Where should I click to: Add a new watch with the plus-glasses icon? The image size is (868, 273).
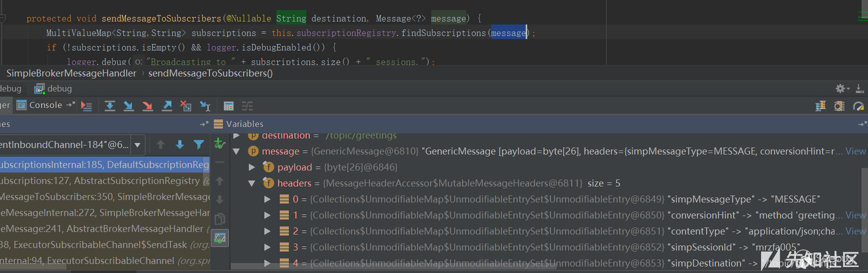click(219, 144)
